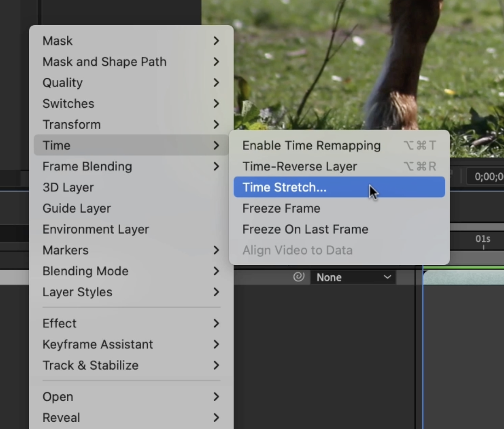This screenshot has height=429, width=504.
Task: Choose Freeze On Last Frame
Action: tap(339, 229)
